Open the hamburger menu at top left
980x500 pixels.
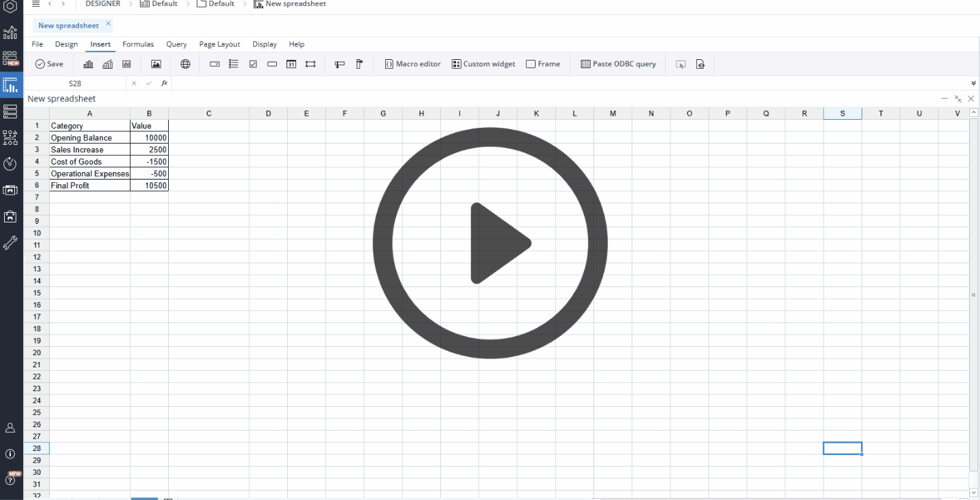[x=37, y=4]
